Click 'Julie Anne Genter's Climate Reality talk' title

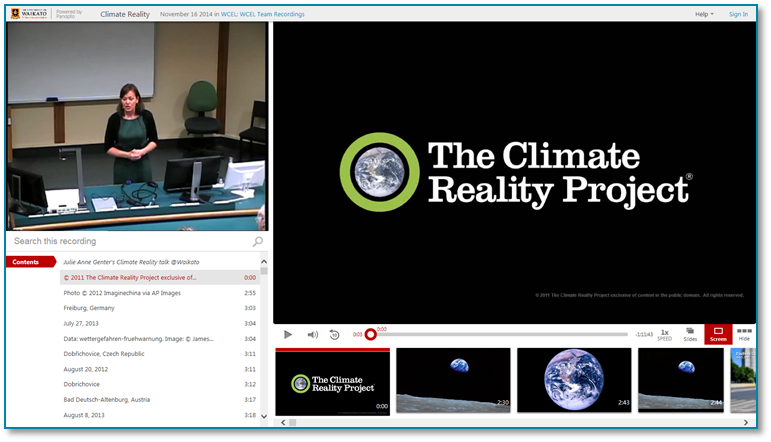point(131,262)
